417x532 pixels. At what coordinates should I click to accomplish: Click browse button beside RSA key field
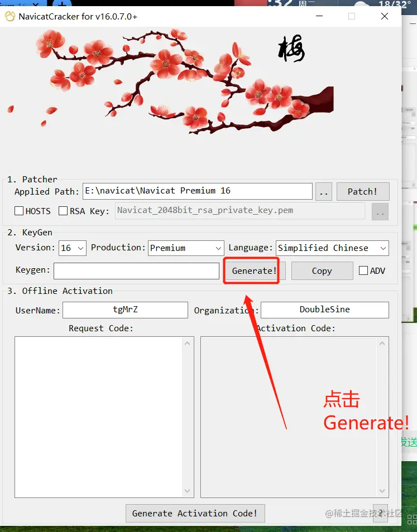[x=380, y=212]
